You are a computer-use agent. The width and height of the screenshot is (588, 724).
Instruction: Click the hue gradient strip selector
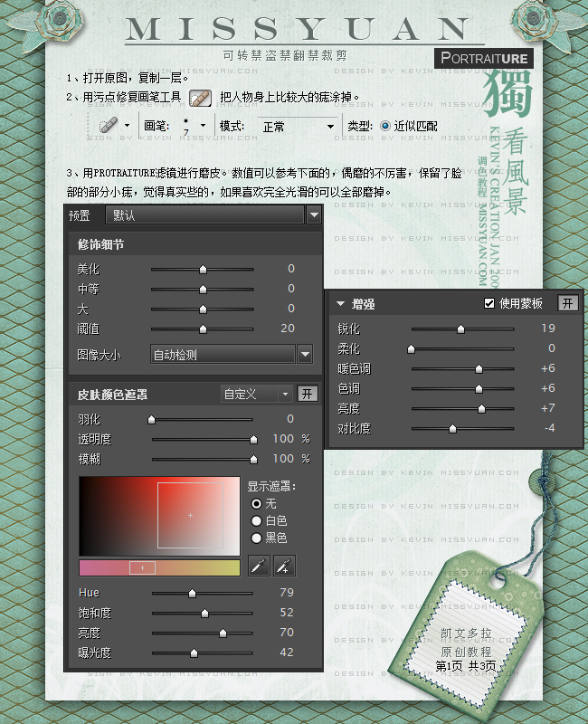142,568
